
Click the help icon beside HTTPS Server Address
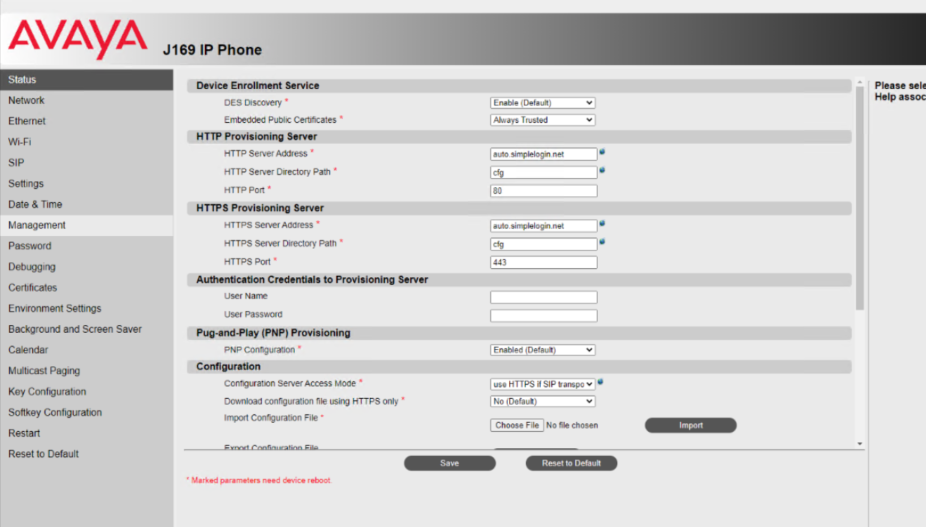[602, 223]
